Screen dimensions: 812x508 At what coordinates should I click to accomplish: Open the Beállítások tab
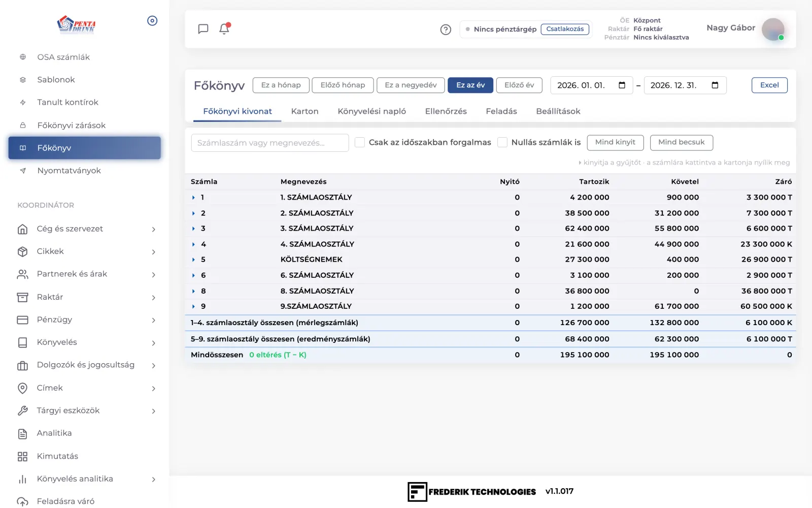(558, 111)
